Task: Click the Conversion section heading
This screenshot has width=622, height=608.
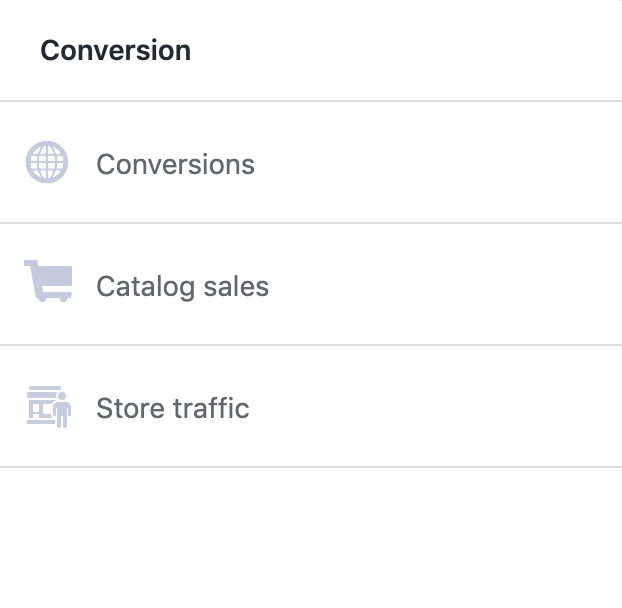Action: click(x=115, y=50)
